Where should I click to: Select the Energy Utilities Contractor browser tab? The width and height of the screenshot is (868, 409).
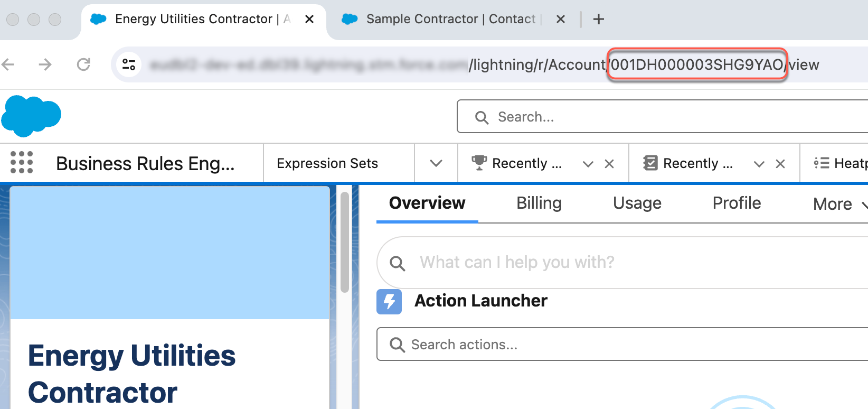click(x=203, y=20)
